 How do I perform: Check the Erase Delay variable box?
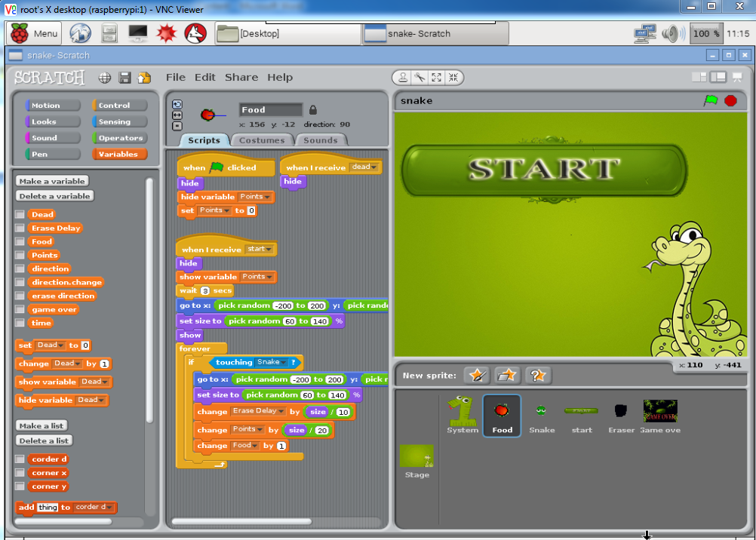(20, 229)
